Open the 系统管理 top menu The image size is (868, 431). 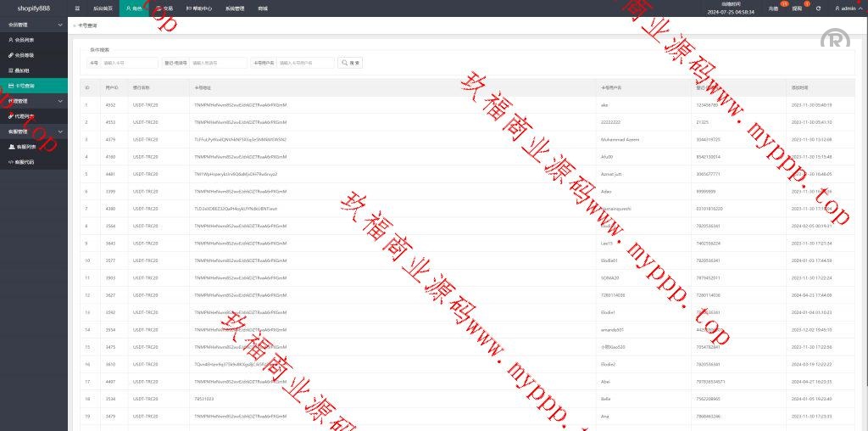[236, 8]
